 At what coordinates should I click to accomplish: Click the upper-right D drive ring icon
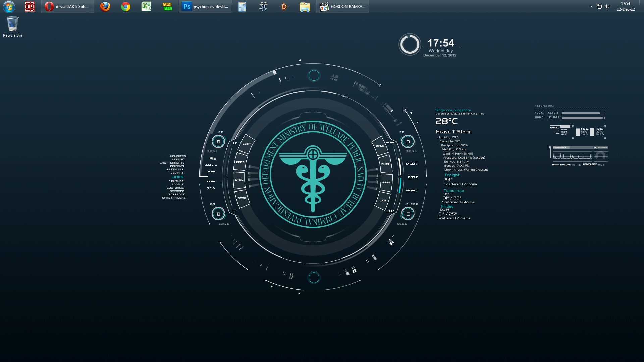[408, 142]
